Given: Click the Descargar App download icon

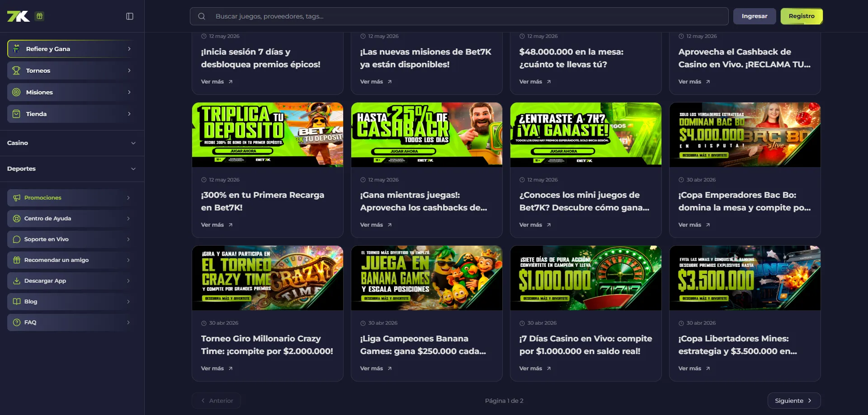Looking at the screenshot, I should pyautogui.click(x=17, y=281).
